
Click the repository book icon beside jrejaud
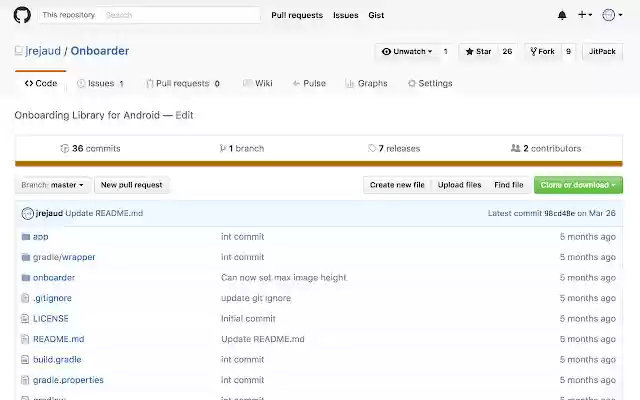18,51
